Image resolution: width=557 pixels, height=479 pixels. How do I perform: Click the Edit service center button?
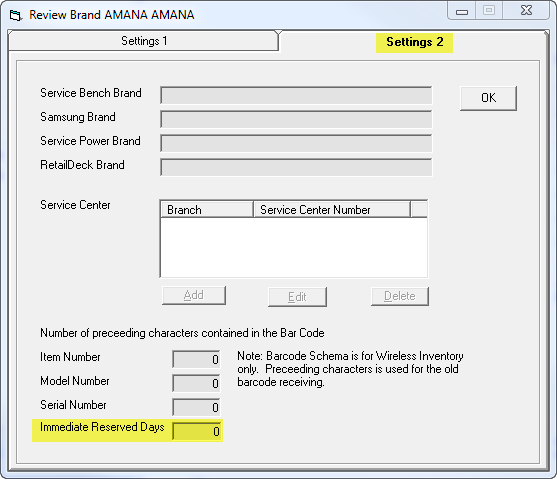[x=297, y=296]
